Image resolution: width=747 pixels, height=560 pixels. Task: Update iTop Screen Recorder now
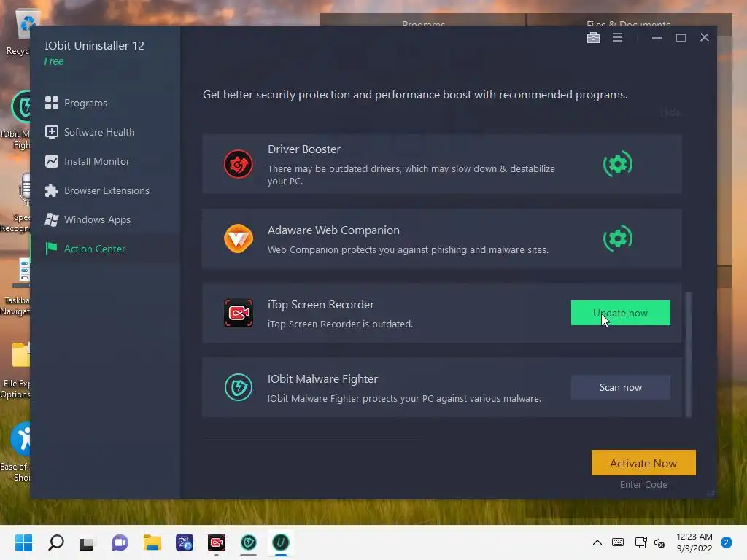620,313
